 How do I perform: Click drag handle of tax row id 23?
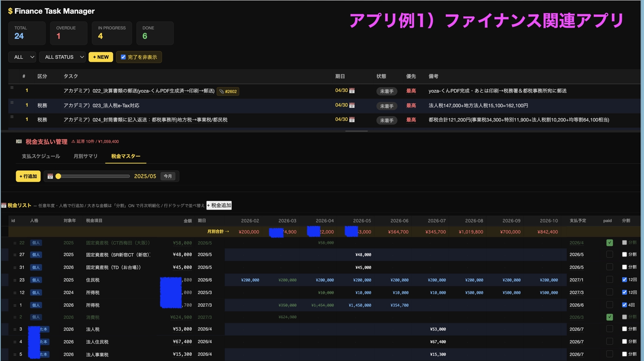15,280
